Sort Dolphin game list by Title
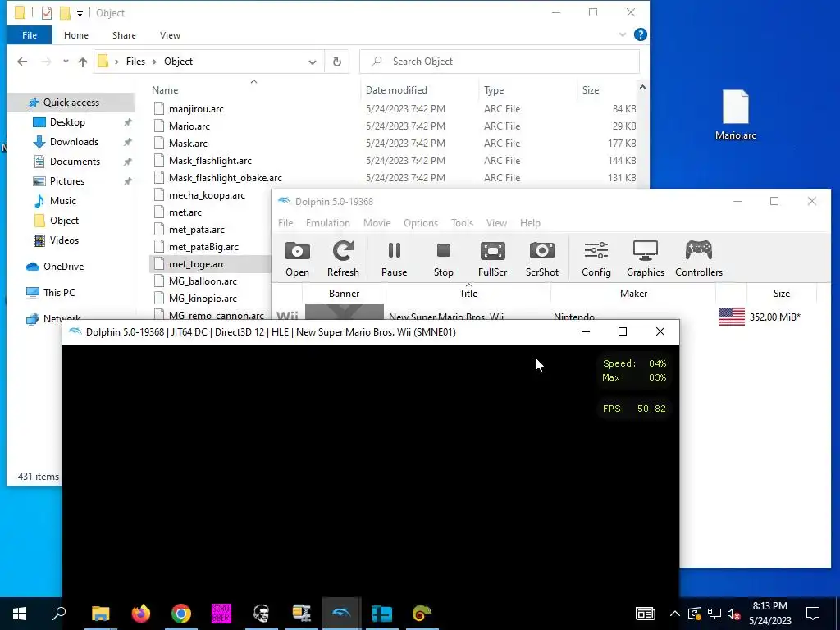This screenshot has width=840, height=630. 468,294
